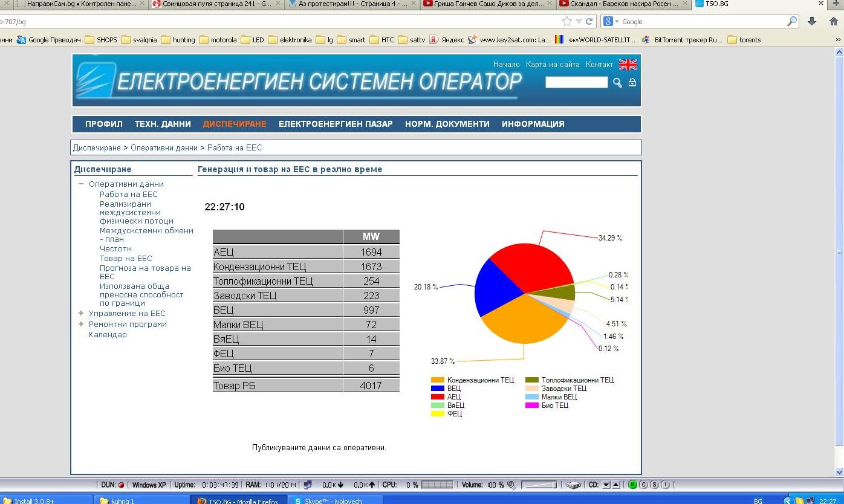Click the Firefox downloads arrow icon

click(812, 21)
